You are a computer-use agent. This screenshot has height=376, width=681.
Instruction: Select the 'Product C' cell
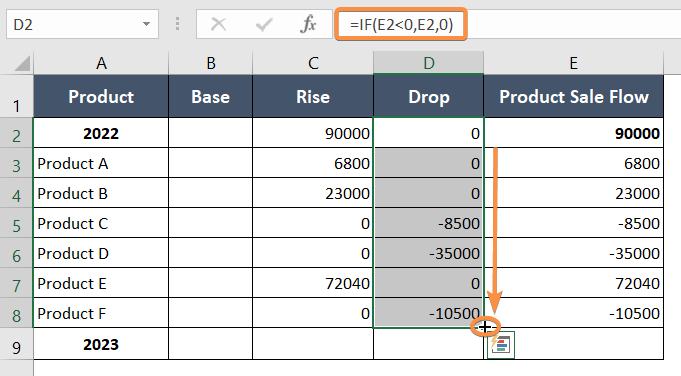(x=101, y=223)
